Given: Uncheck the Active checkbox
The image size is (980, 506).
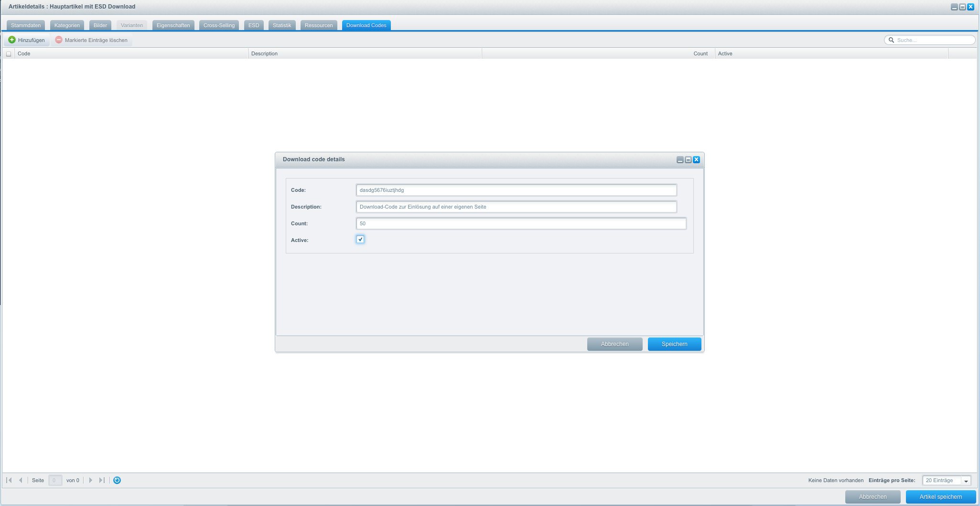Looking at the screenshot, I should 360,240.
